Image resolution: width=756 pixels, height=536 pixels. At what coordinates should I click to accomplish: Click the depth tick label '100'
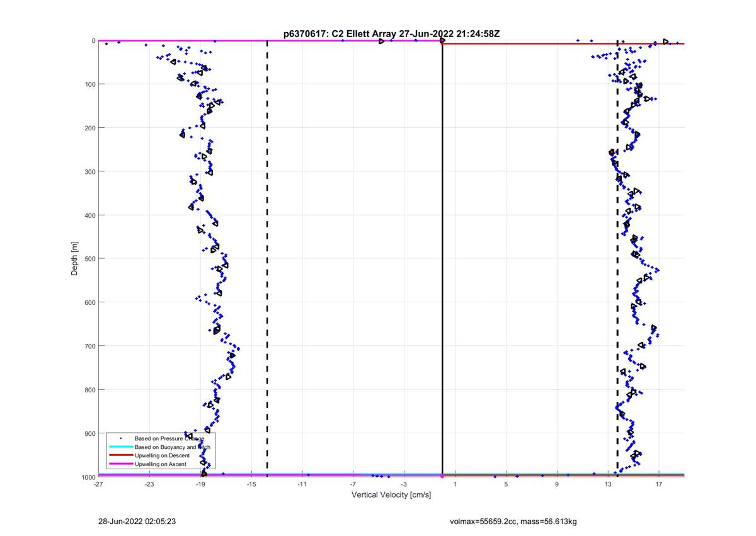89,84
